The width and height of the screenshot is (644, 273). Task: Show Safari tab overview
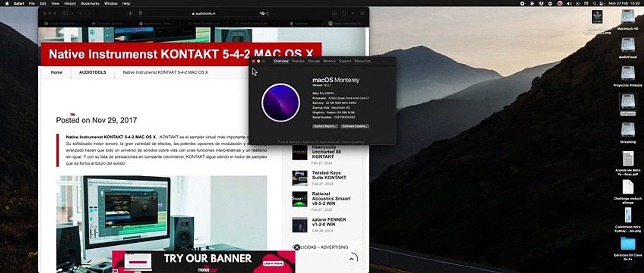(x=362, y=13)
